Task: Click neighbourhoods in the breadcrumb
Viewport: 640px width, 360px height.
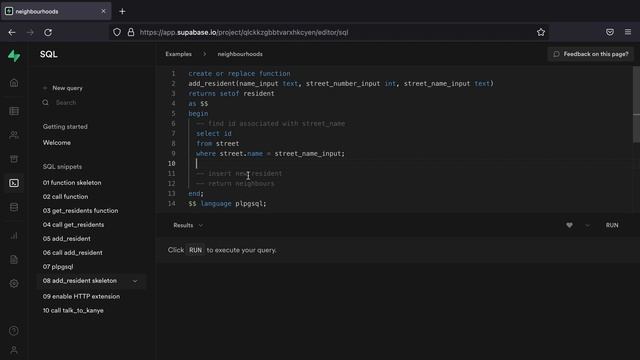Action: [x=240, y=54]
